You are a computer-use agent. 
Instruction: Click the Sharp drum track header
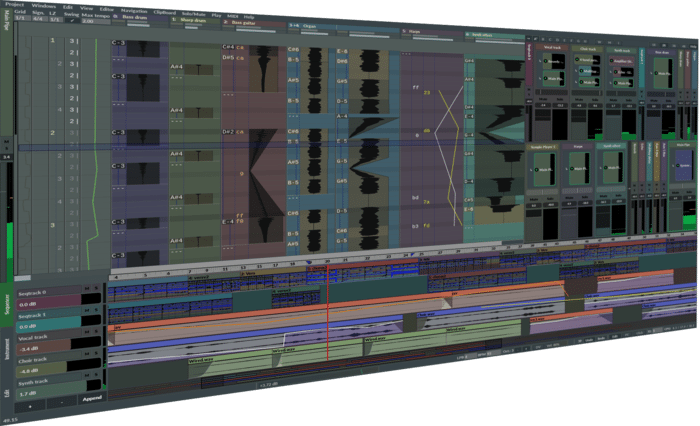[x=186, y=20]
